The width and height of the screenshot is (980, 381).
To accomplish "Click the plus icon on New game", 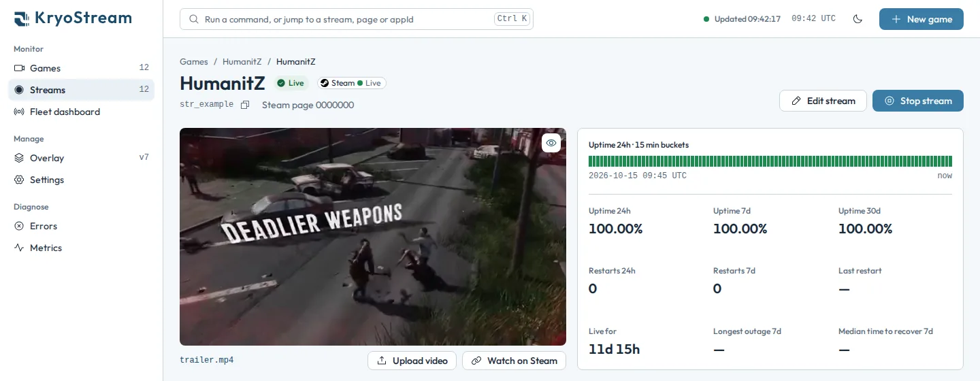I will (x=896, y=19).
